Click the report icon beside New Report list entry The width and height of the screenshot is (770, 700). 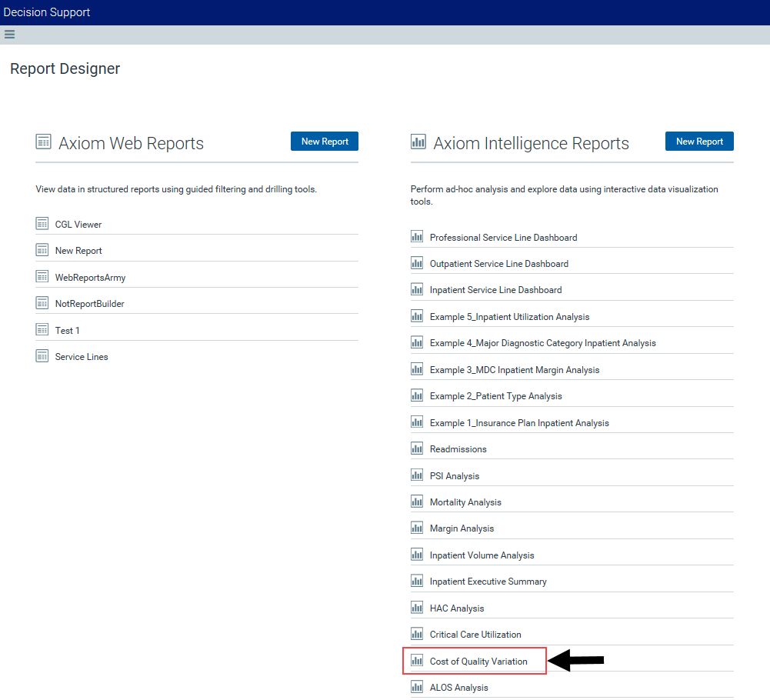(42, 250)
